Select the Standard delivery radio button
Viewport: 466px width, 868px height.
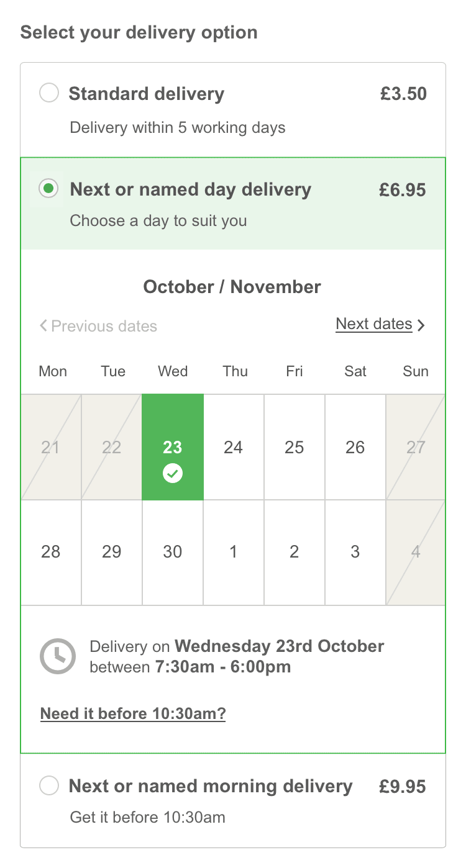[48, 94]
